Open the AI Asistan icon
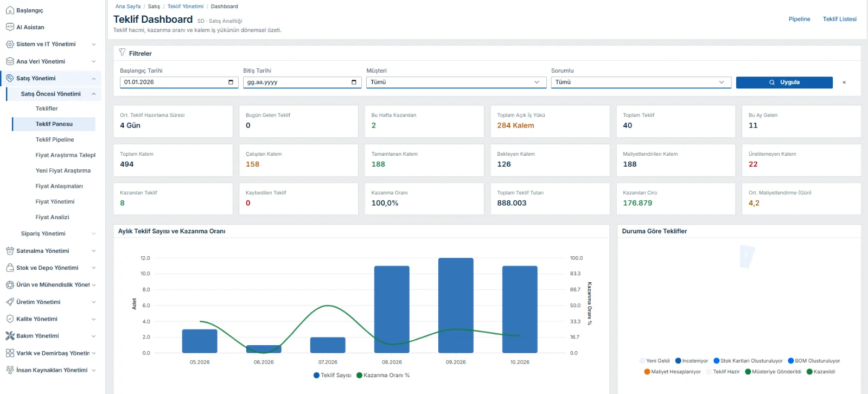Viewport: 868px width, 394px height. pyautogui.click(x=10, y=27)
